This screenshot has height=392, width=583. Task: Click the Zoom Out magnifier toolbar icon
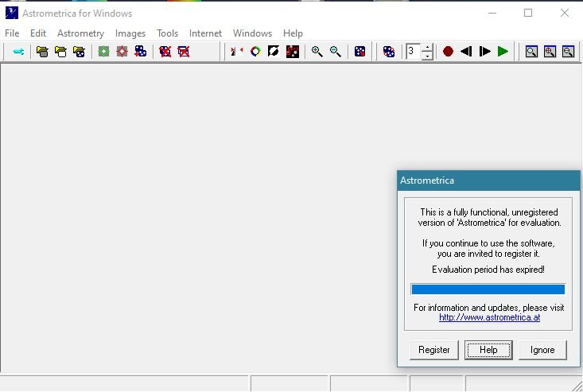336,52
